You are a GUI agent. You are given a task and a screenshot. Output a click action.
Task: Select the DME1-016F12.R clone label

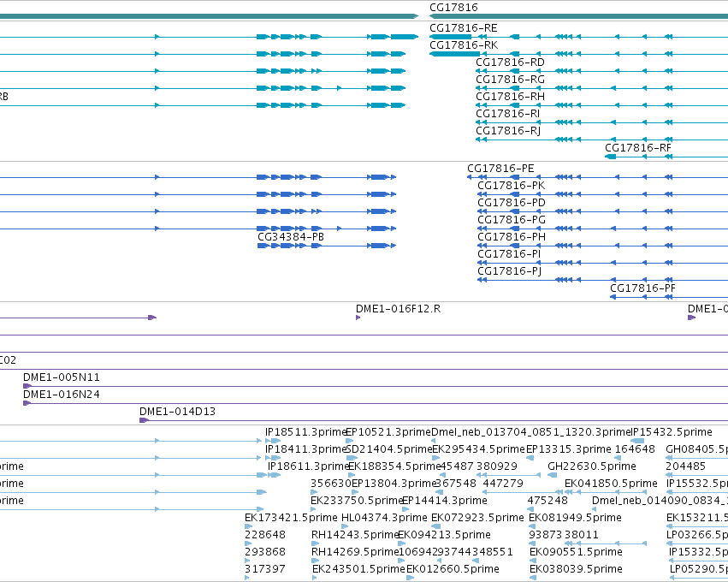pyautogui.click(x=398, y=309)
